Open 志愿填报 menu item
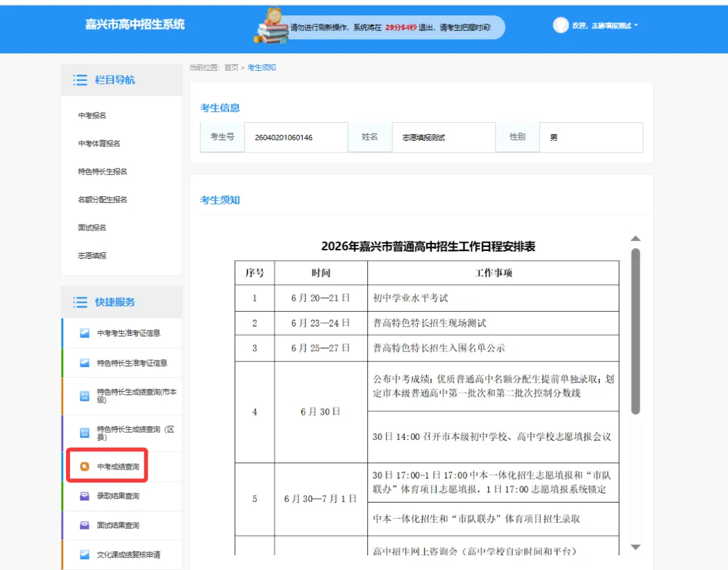The width and height of the screenshot is (728, 570). click(x=92, y=256)
